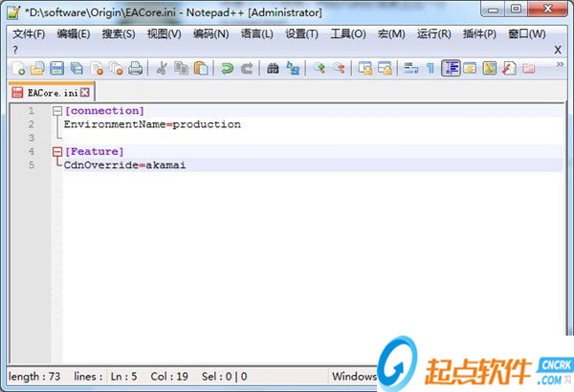Click the Ln : 5 status bar field
Viewport: 574px width, 392px height.
coord(123,377)
